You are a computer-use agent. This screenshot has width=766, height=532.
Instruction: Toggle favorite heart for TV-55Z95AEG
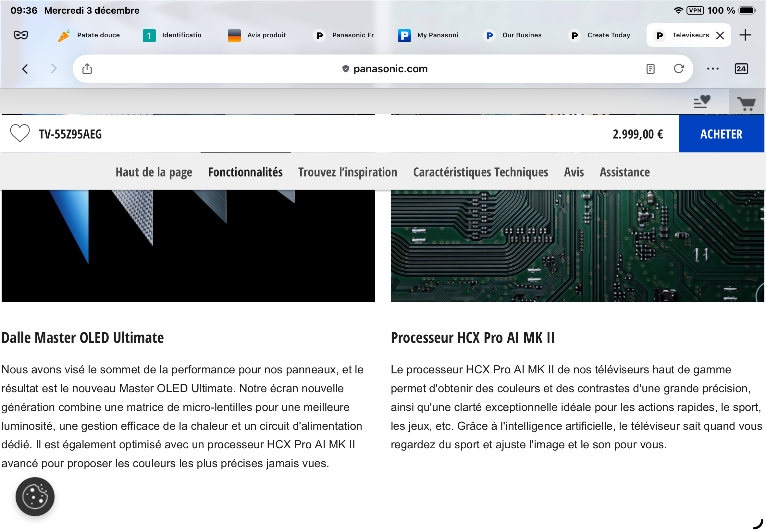(20, 133)
